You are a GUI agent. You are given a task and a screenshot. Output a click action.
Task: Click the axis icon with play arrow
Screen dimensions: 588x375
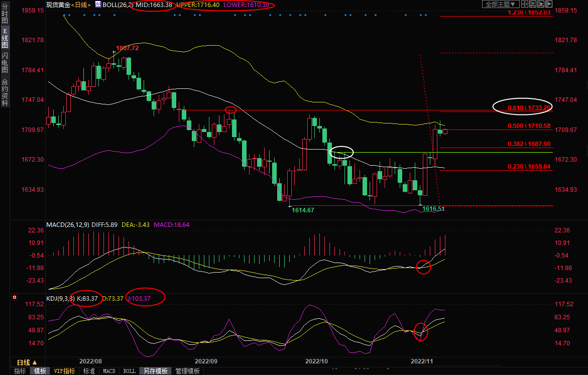click(541, 4)
